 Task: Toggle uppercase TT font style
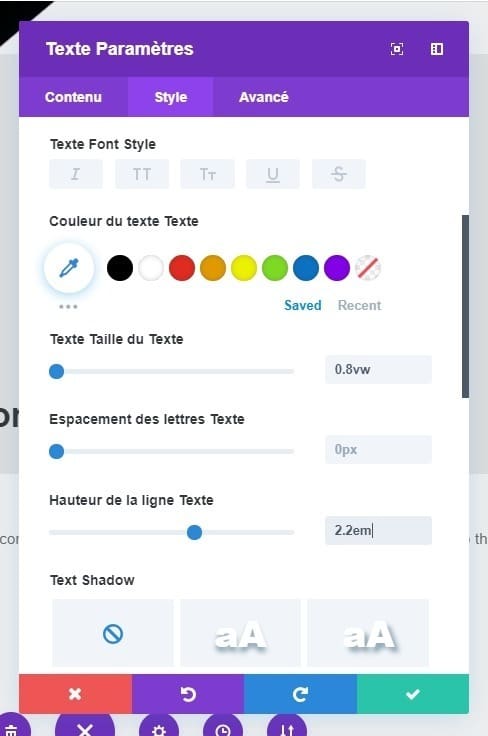tap(142, 174)
